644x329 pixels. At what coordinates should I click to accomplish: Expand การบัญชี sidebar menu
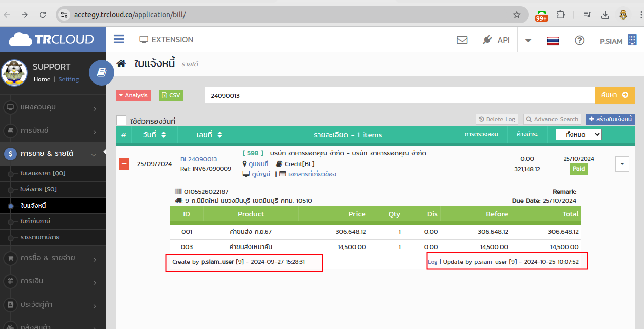pos(53,131)
